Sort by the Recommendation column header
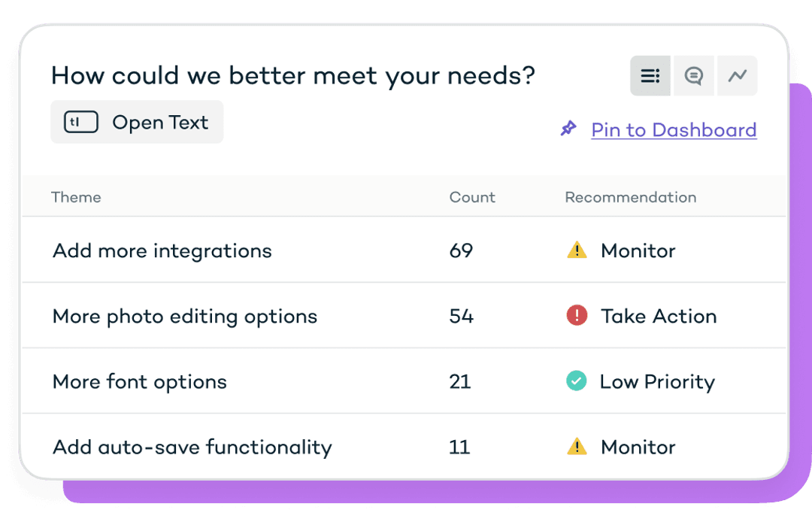812x531 pixels. pyautogui.click(x=630, y=197)
